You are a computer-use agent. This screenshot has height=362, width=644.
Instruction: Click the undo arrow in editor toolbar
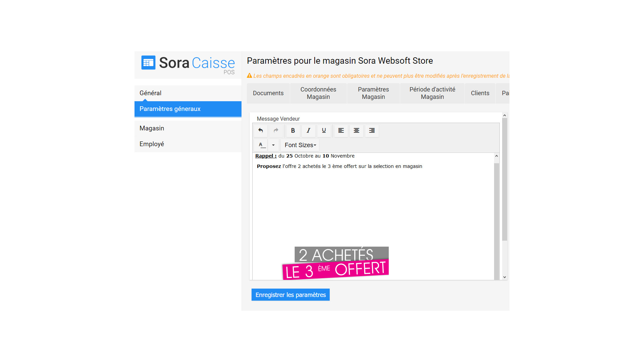(x=261, y=131)
